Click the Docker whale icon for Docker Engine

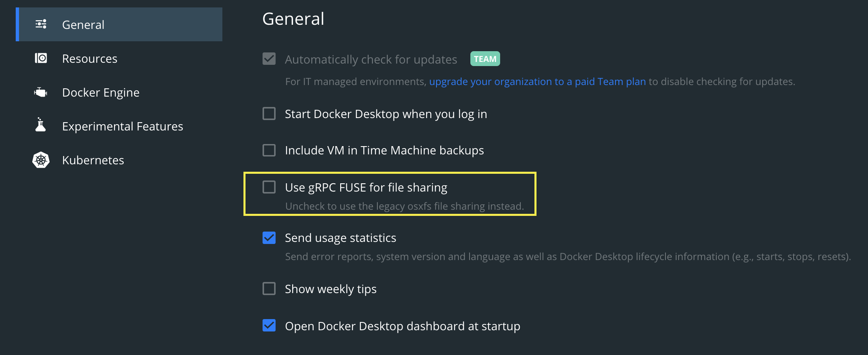[41, 92]
